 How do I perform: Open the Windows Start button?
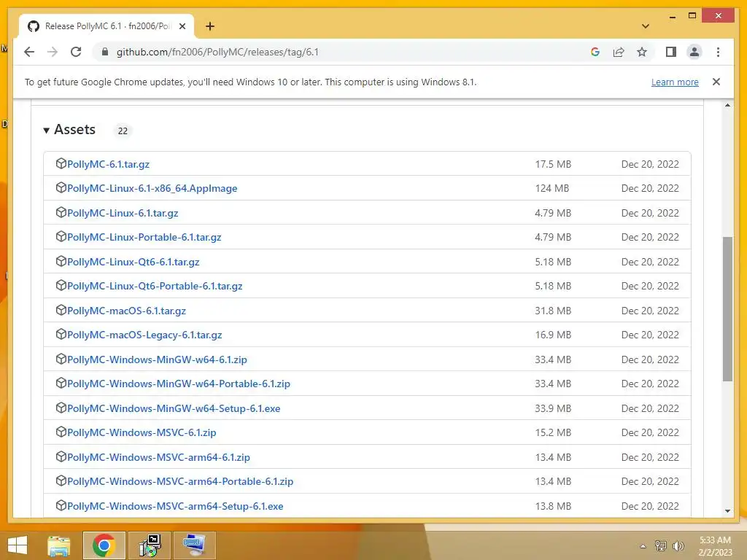click(x=18, y=545)
